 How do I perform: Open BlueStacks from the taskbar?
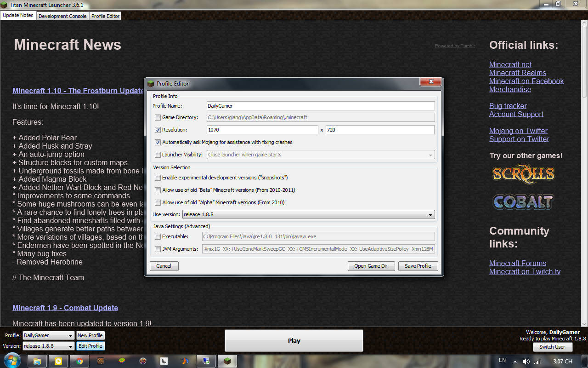[x=122, y=361]
